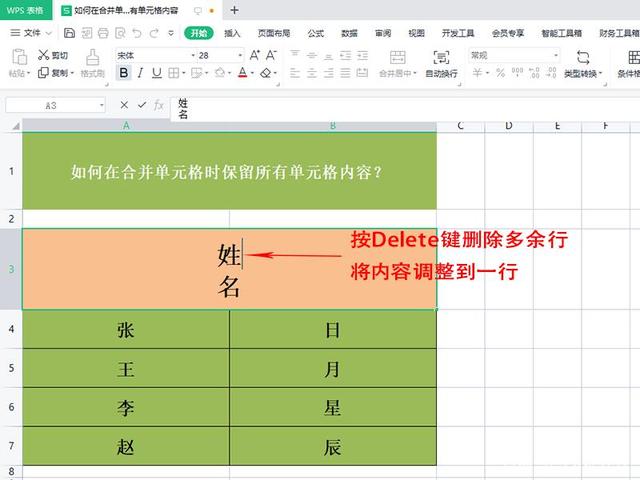The height and width of the screenshot is (480, 640).
Task: Cut selection with the 剪切 scissors button
Action: pos(52,55)
